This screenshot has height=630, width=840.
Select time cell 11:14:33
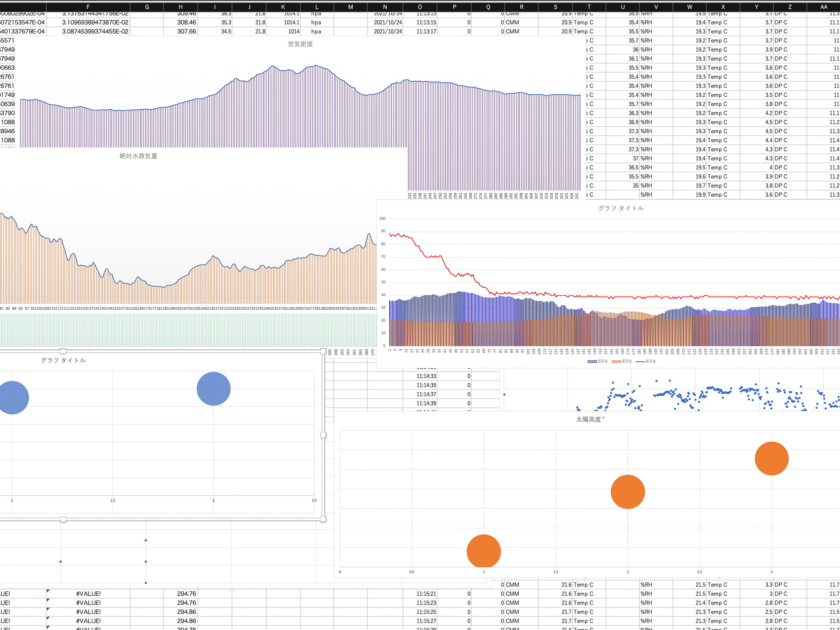(x=420, y=376)
